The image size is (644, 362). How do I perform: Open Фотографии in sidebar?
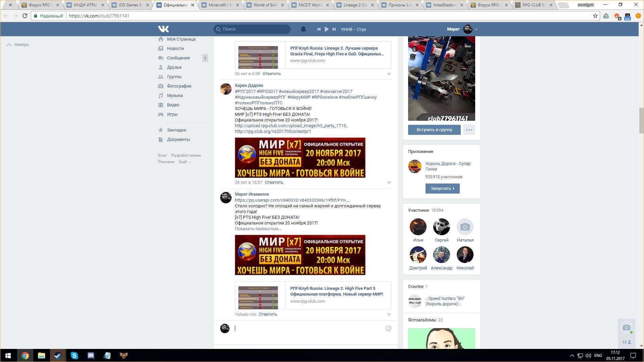[179, 86]
